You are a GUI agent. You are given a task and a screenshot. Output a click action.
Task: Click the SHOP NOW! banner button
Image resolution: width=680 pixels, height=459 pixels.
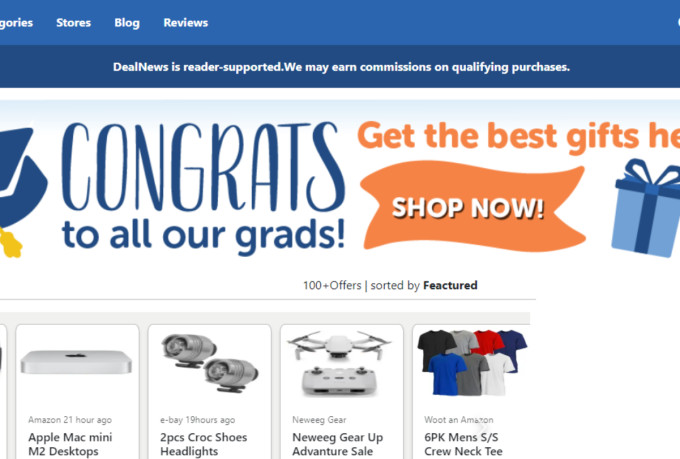click(x=473, y=207)
